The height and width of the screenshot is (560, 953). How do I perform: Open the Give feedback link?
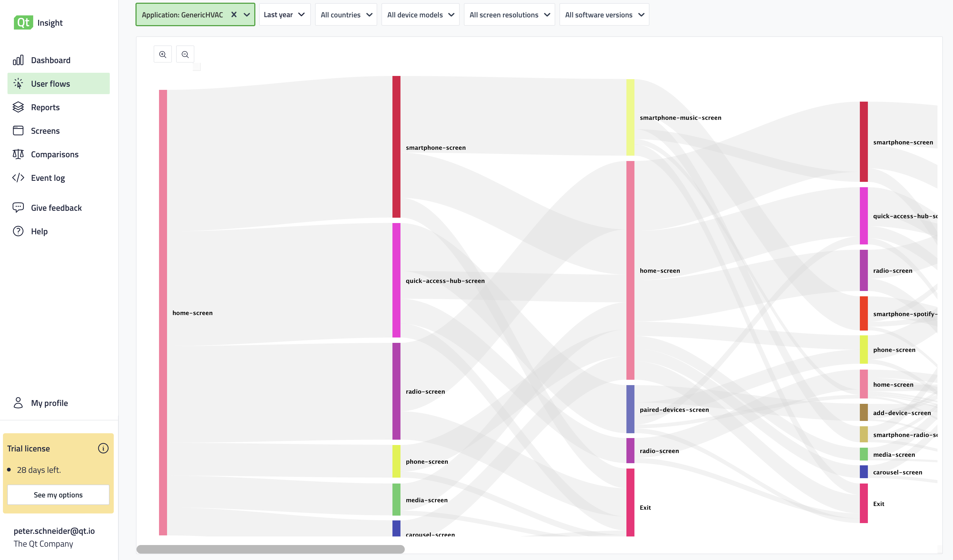click(56, 208)
